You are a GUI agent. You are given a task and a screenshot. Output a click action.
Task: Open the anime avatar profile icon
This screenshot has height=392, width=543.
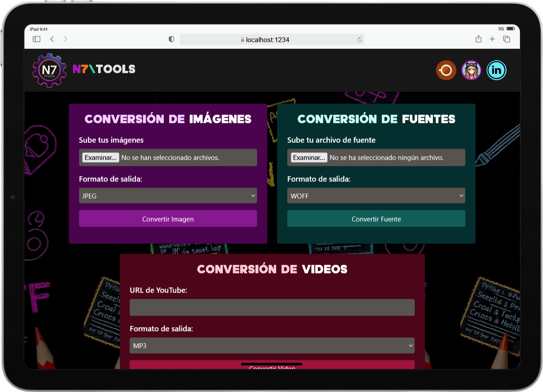click(x=471, y=70)
